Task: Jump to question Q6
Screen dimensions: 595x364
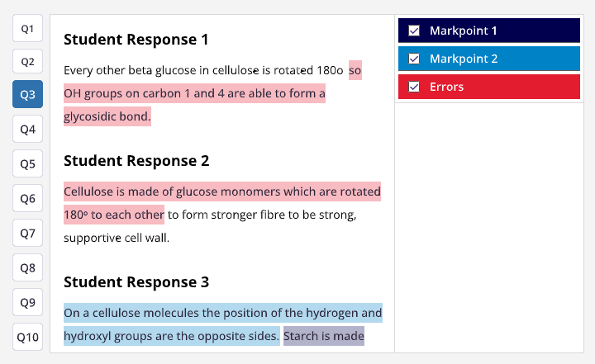Action: click(x=27, y=199)
